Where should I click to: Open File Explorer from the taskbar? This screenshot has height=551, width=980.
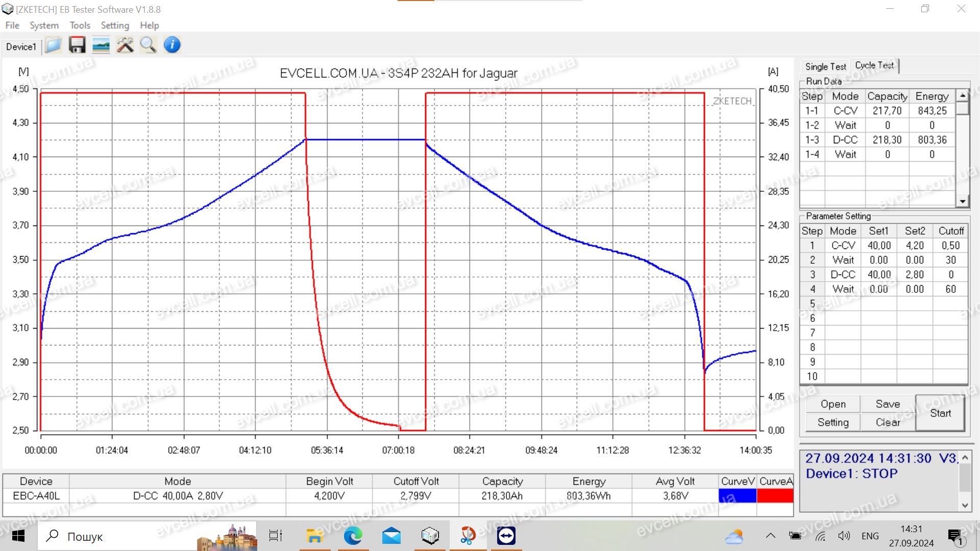click(314, 536)
